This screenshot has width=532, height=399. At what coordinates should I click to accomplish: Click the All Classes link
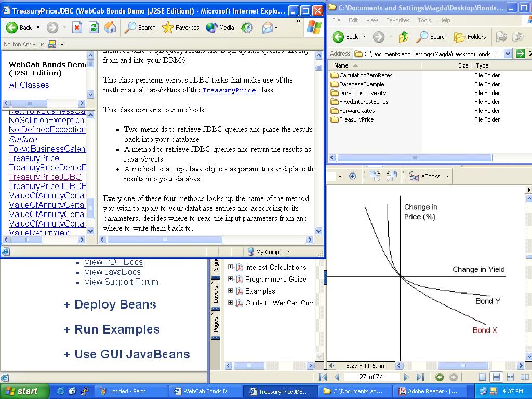click(29, 85)
